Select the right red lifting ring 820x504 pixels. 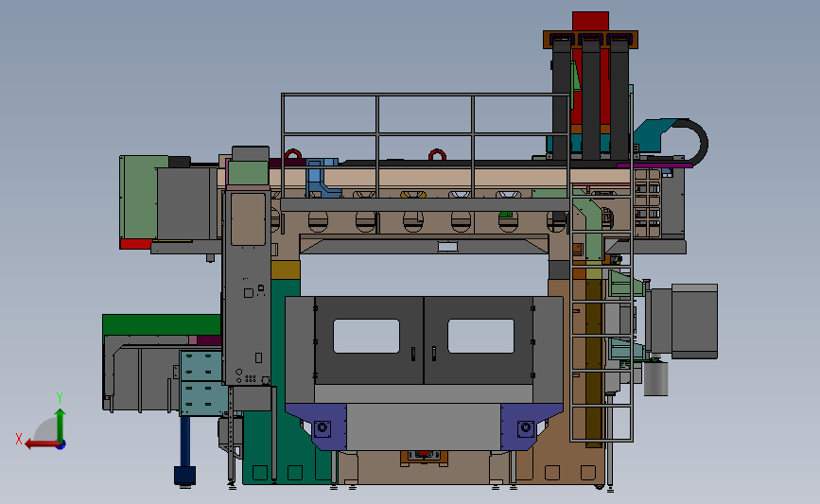tap(437, 154)
